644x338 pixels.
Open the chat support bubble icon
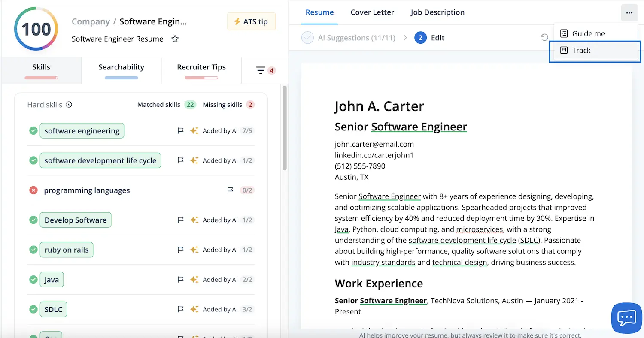point(627,318)
